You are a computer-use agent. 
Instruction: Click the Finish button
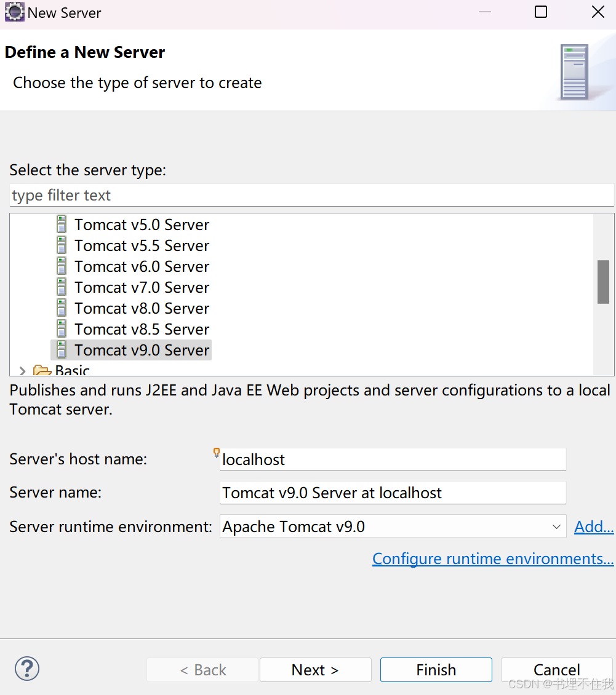point(436,670)
